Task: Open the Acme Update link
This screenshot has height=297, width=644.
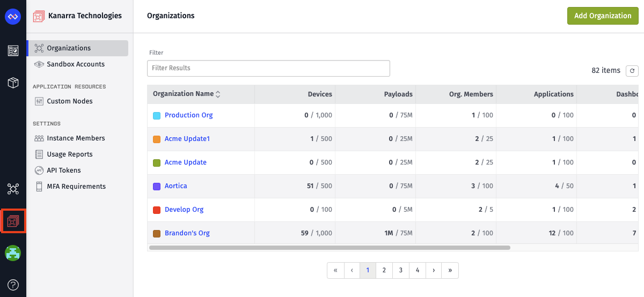Action: click(186, 162)
